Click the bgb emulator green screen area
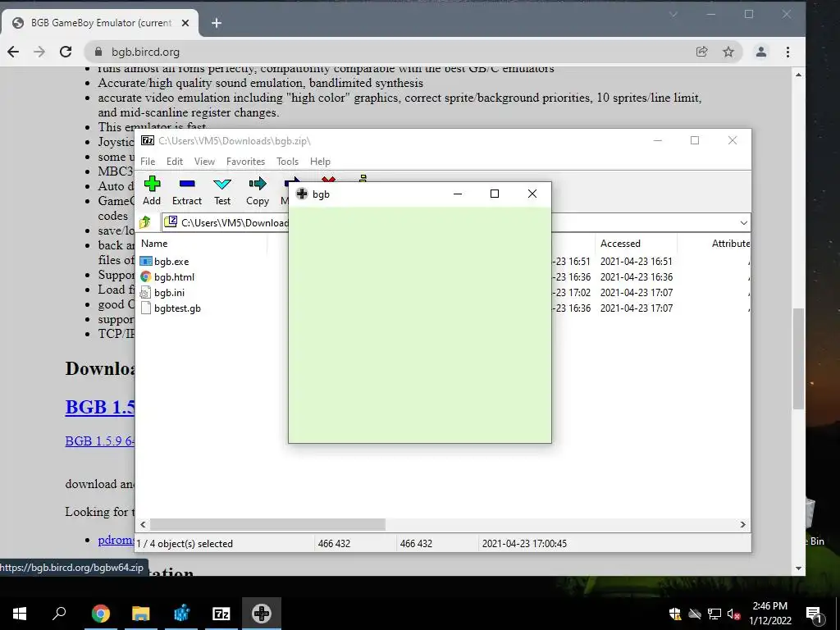This screenshot has width=840, height=630. point(419,325)
